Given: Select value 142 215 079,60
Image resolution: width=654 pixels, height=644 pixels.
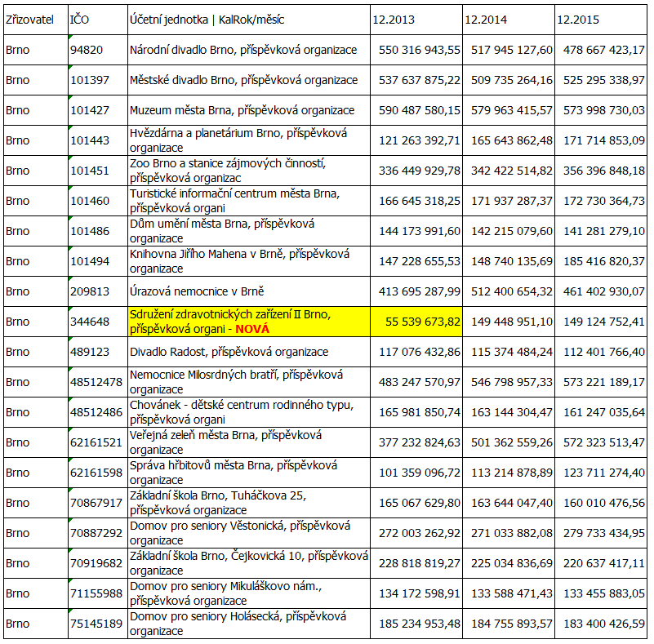Looking at the screenshot, I should (x=509, y=231).
